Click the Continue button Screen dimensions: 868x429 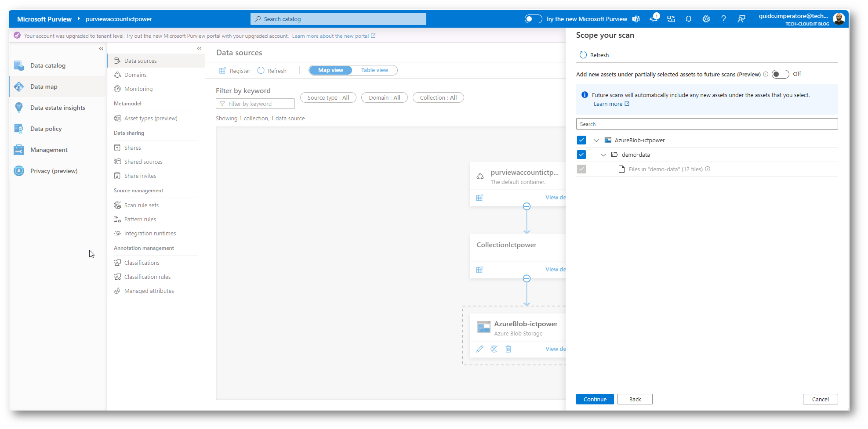(595, 399)
